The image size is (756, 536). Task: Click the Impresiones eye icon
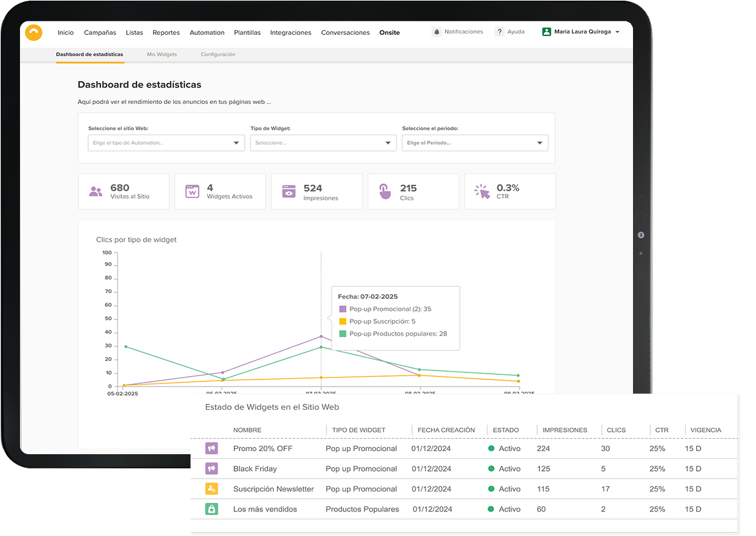[288, 191]
